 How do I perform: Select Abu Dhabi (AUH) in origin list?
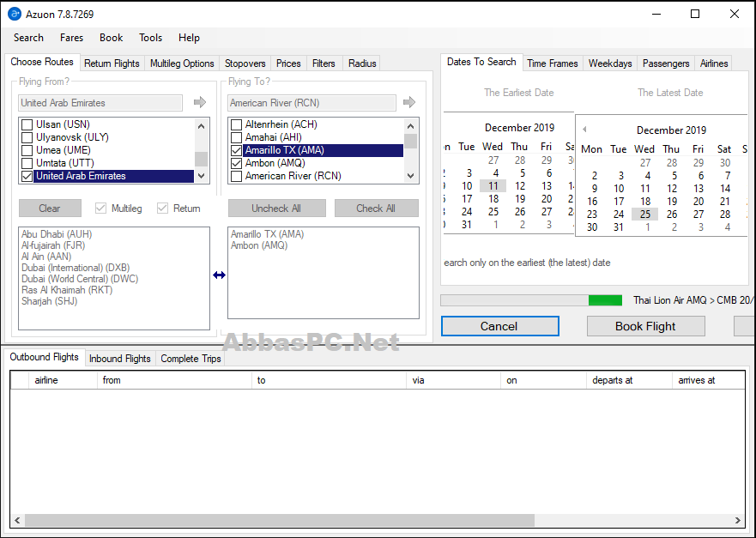[57, 234]
